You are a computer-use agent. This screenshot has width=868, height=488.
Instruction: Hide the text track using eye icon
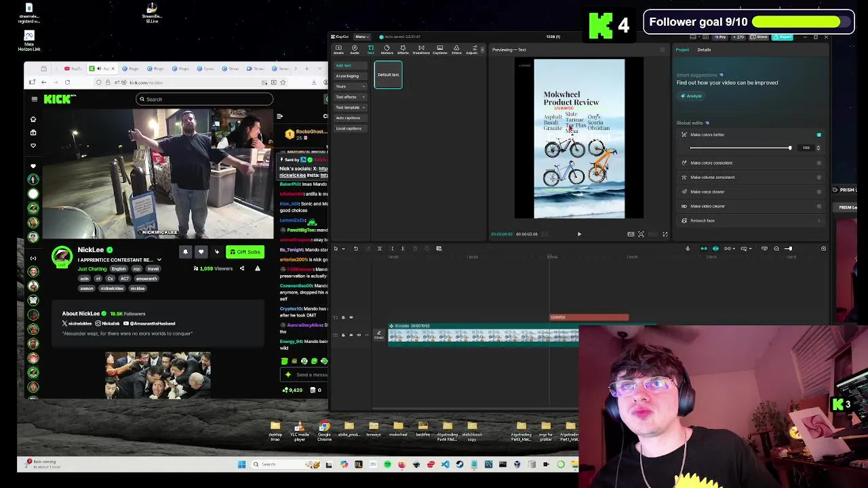(x=351, y=317)
